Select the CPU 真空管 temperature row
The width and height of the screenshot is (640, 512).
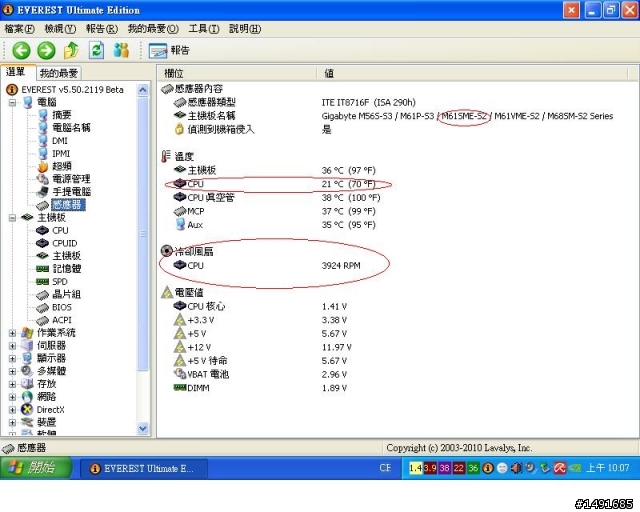click(277, 198)
